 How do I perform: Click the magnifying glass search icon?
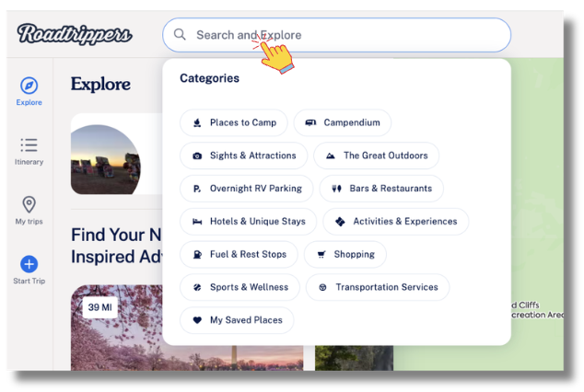[x=180, y=35]
